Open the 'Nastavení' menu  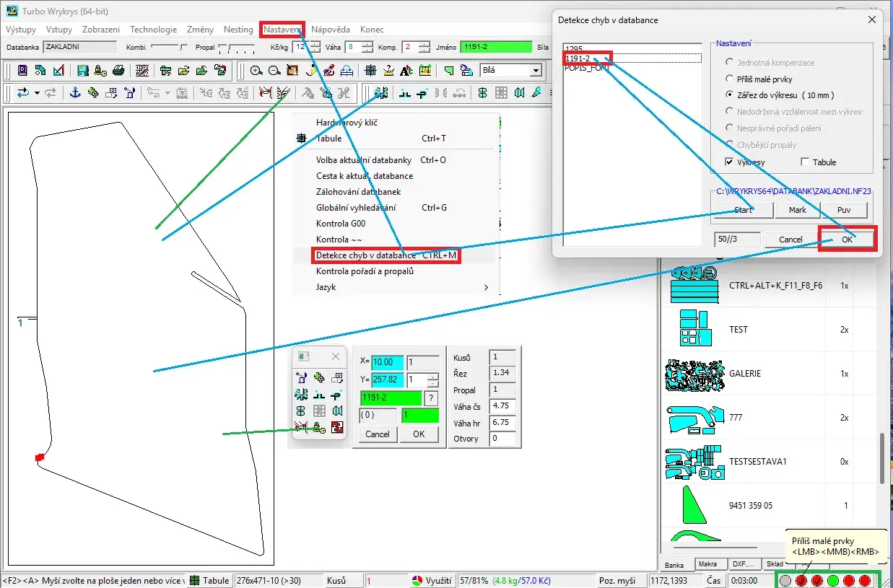[282, 30]
